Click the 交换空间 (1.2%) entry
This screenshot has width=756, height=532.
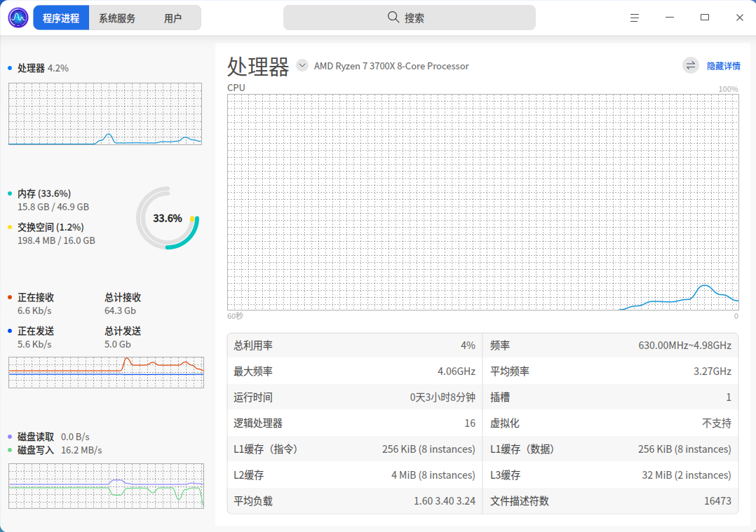coord(50,227)
